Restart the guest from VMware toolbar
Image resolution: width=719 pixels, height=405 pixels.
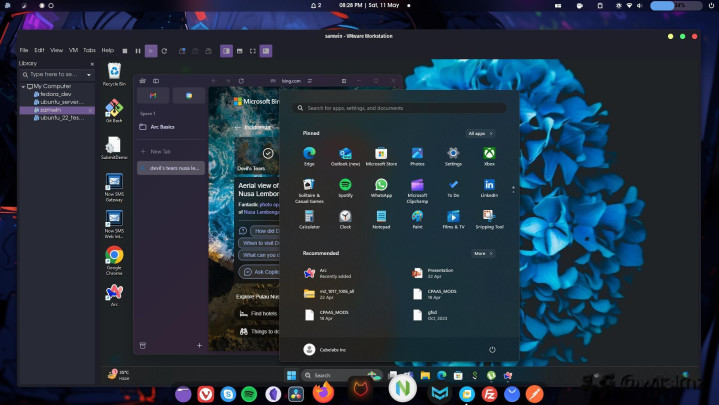(x=165, y=50)
